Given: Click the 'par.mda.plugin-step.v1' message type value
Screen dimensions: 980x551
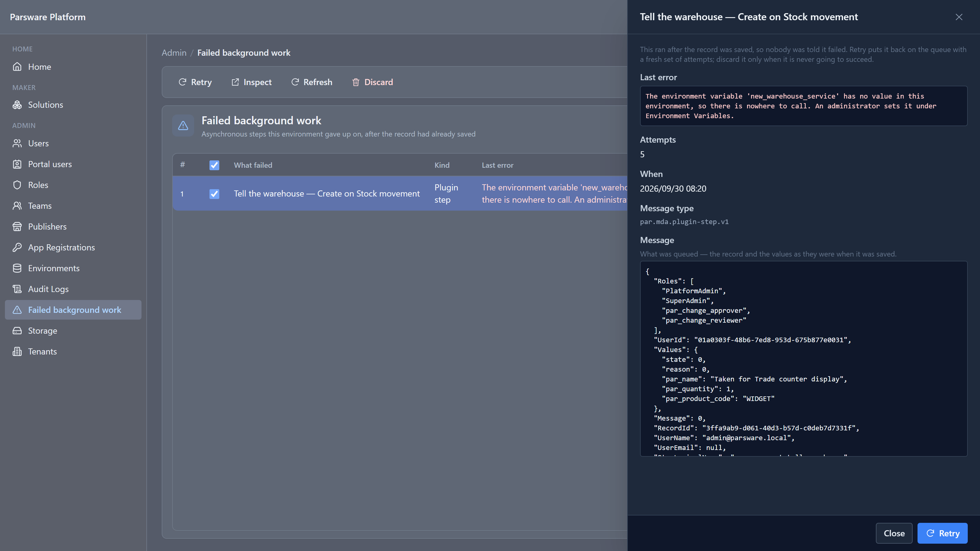Looking at the screenshot, I should (684, 222).
